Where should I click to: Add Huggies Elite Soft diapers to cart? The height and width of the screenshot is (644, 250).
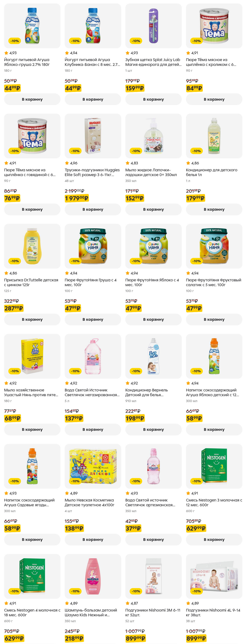[93, 209]
